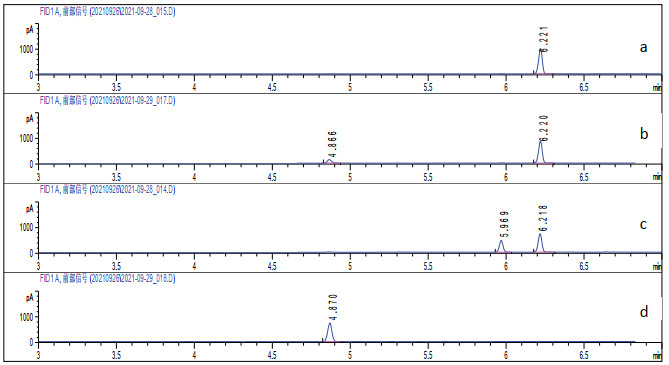Click the FID1 A title ending 015.D

point(107,12)
